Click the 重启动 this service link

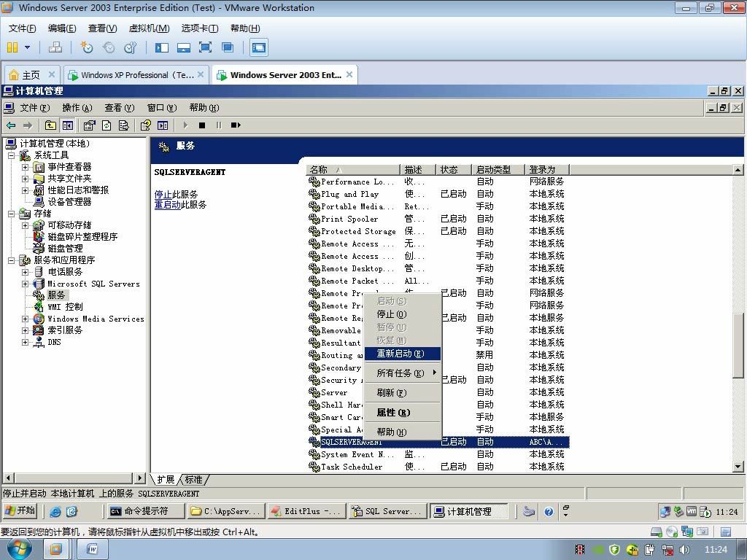(168, 205)
